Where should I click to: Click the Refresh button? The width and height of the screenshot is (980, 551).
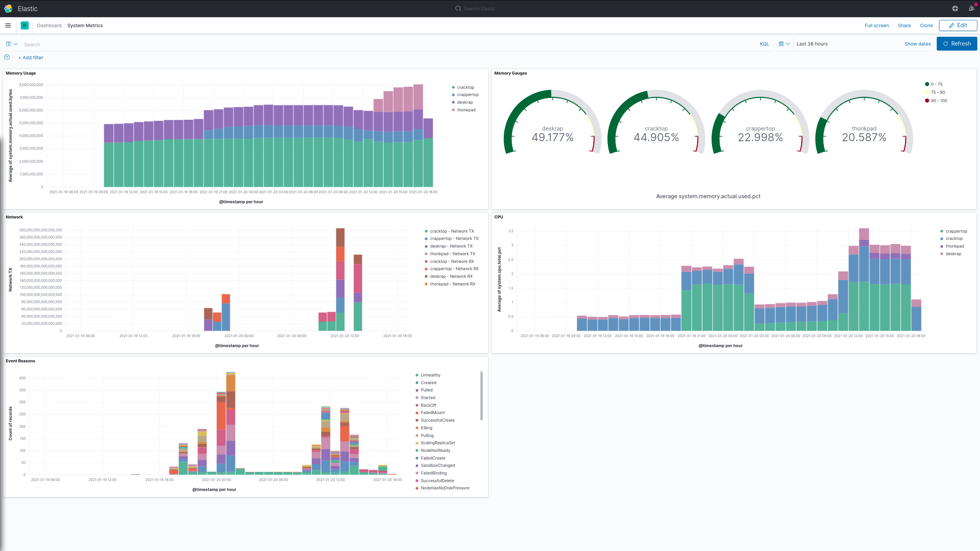[957, 44]
